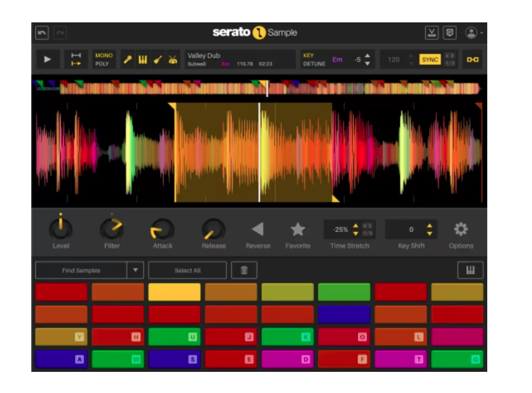Trigger the pad labeled U
The image size is (532, 393).
(175, 337)
